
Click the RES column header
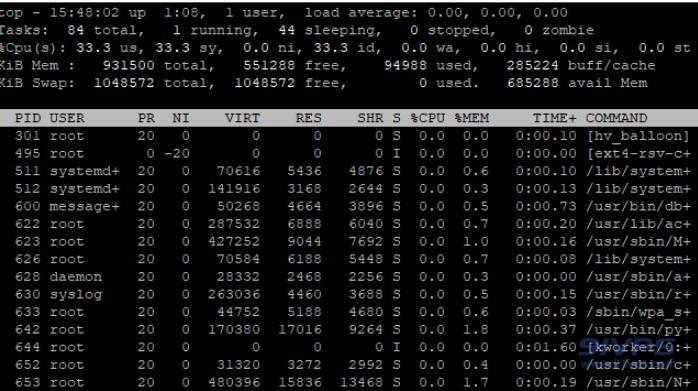point(308,118)
